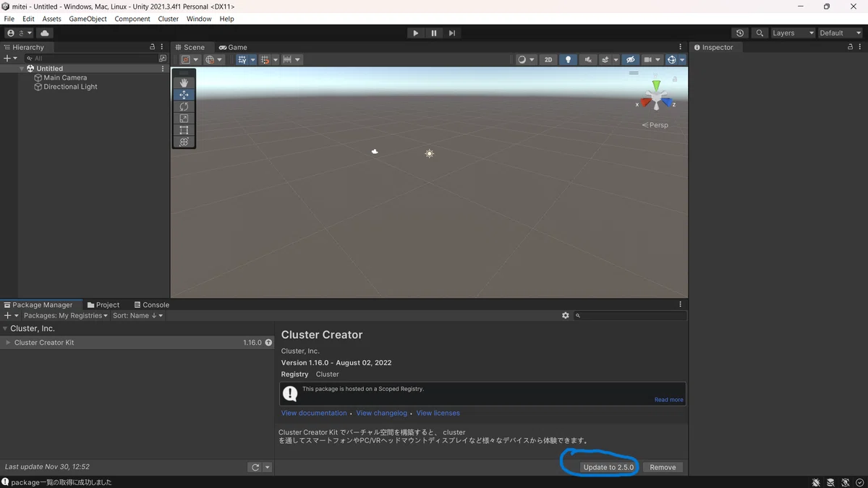Toggle Gizmos icon in Scene toolbar

point(672,60)
